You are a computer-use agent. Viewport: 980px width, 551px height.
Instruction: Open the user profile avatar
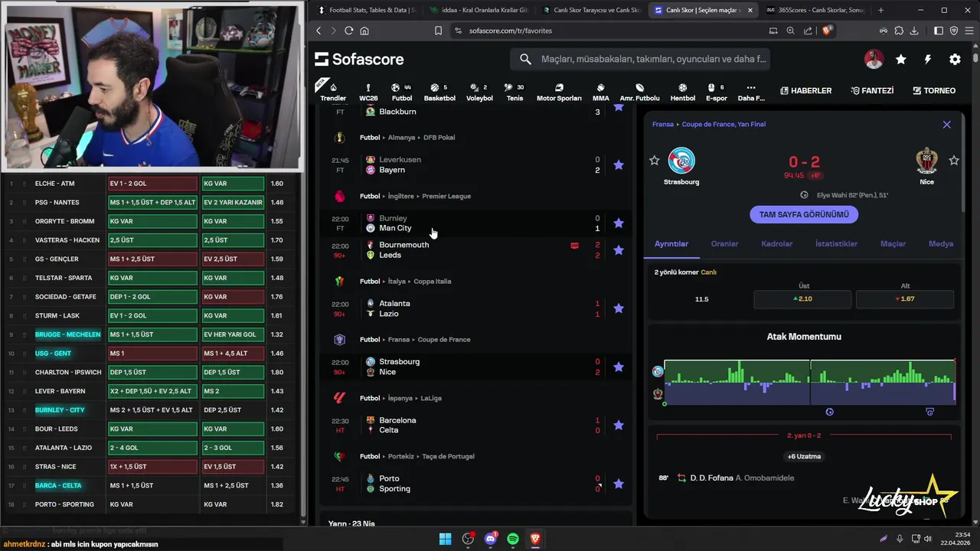(874, 59)
